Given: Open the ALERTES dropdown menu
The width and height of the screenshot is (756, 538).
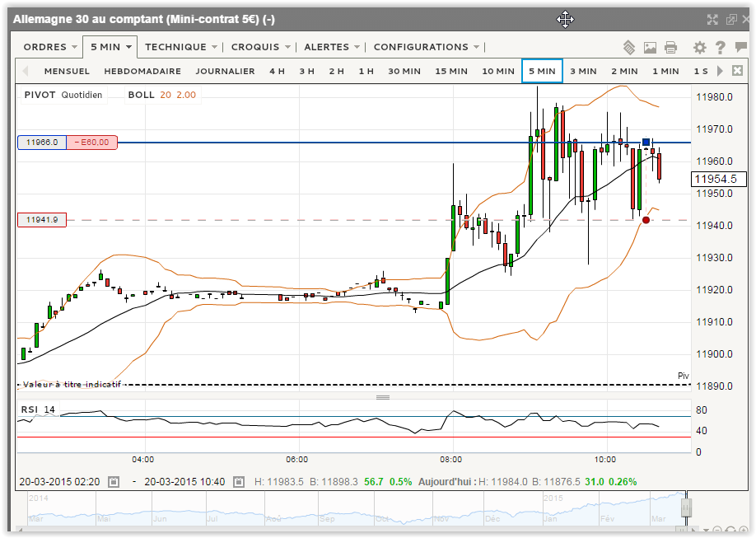Looking at the screenshot, I should click(332, 47).
